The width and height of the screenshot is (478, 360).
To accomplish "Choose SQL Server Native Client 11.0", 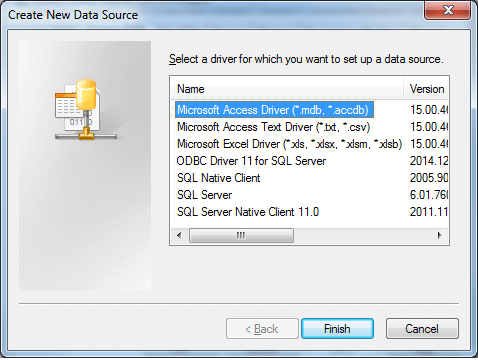I will coord(248,212).
